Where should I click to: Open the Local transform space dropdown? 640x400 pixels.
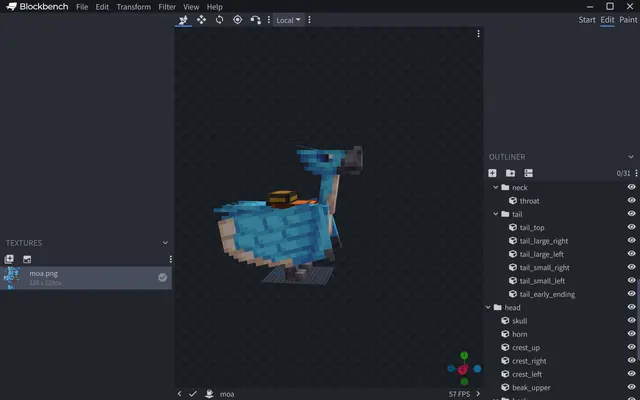click(288, 20)
